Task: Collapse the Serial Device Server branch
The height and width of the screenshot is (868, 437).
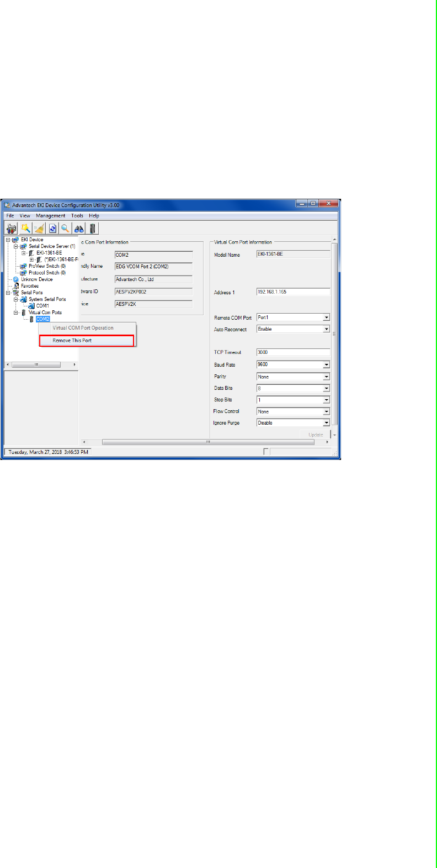Action: pos(15,246)
